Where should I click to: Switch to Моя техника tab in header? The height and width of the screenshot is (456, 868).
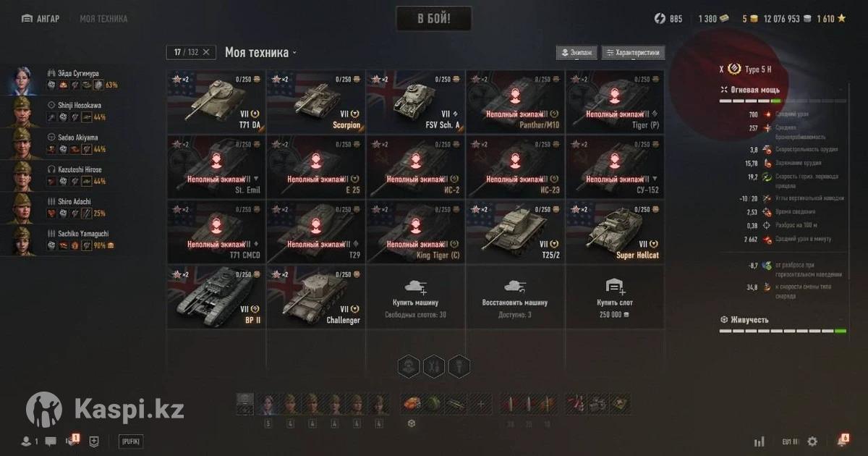click(103, 19)
